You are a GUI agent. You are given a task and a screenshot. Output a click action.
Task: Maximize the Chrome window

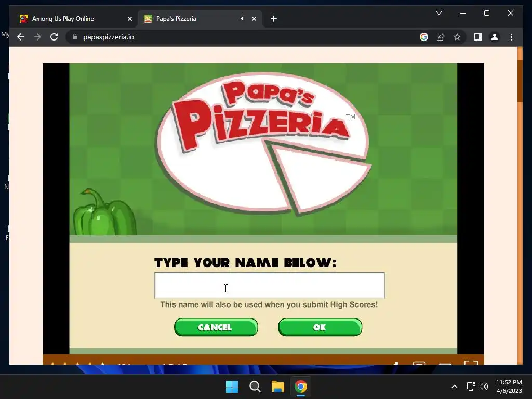click(486, 13)
